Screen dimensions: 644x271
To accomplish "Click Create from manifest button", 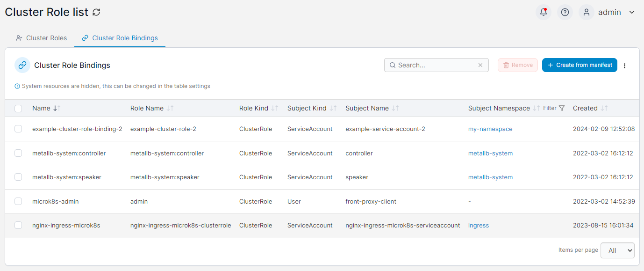I will (x=580, y=65).
